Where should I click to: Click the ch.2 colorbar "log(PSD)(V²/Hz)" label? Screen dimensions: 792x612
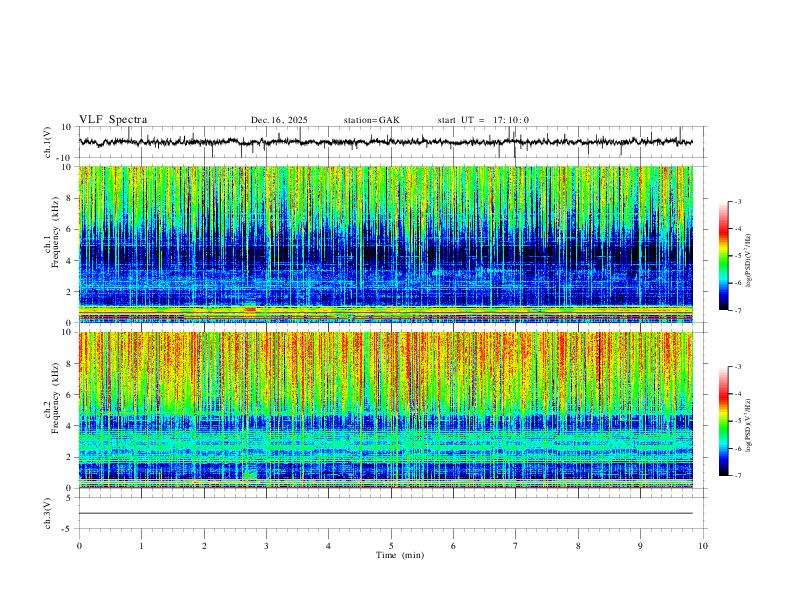click(748, 425)
